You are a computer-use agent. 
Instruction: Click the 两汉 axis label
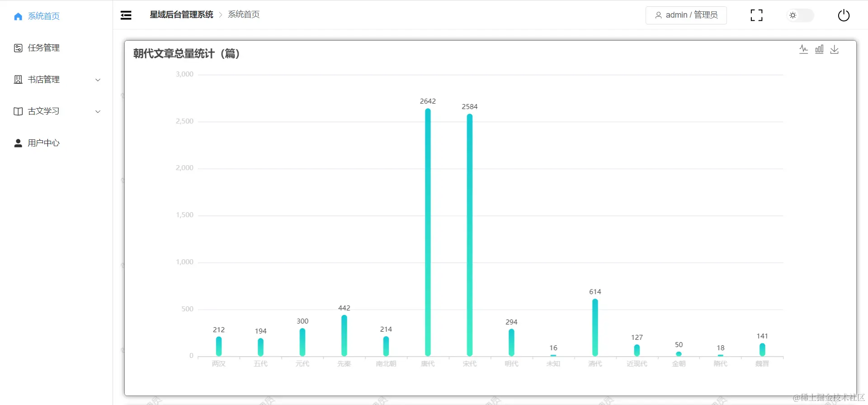pos(219,364)
